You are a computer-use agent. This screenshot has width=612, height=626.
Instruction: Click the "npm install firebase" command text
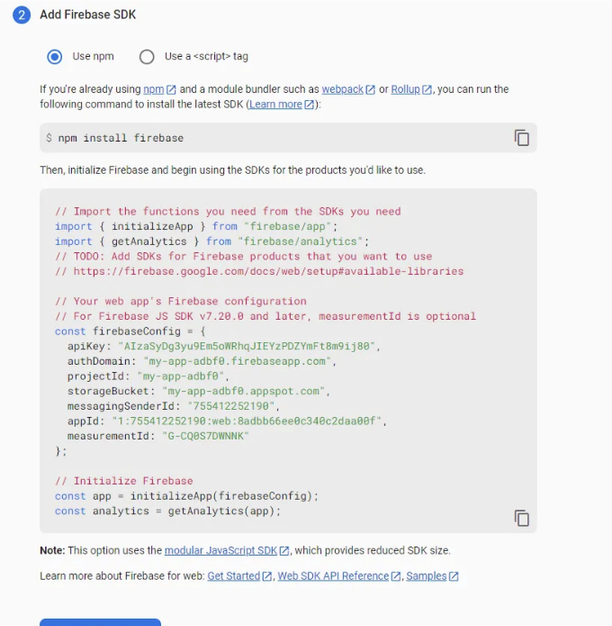tap(121, 138)
